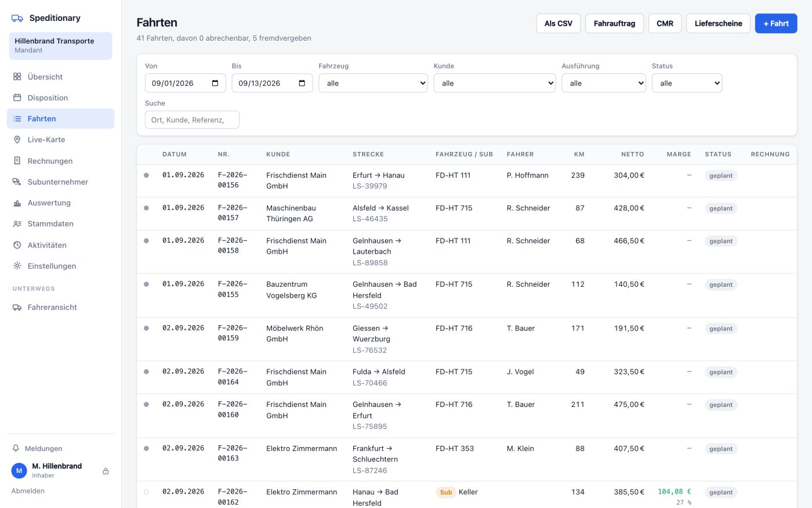Expand the Status filter dropdown
Viewport: 812px width, 508px height.
[687, 83]
